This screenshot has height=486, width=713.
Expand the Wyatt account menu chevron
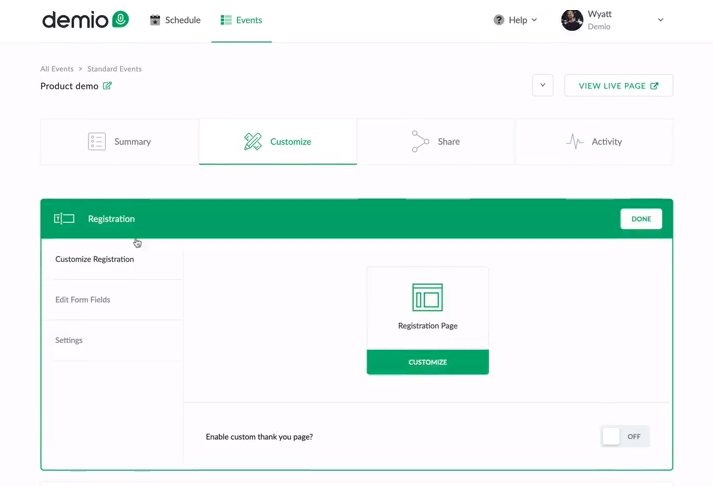point(660,20)
